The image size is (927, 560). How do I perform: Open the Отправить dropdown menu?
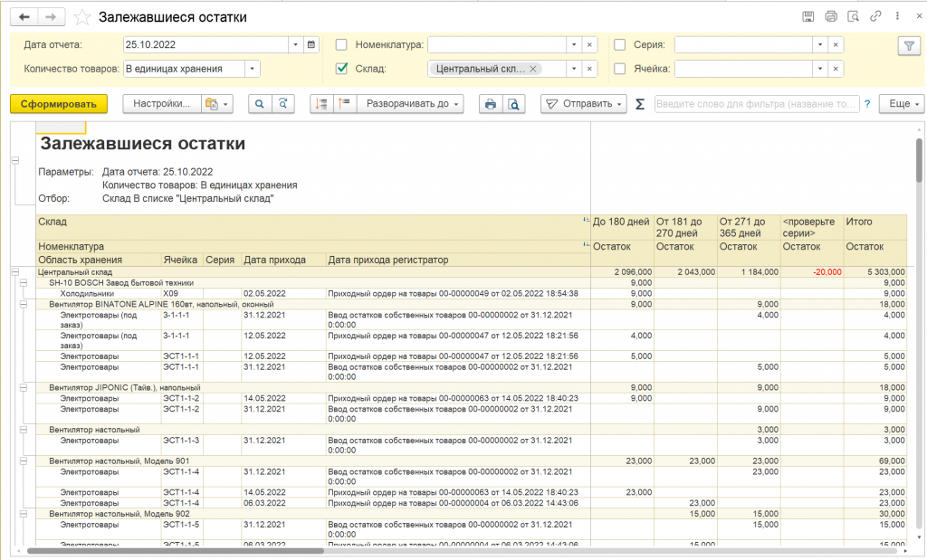pos(584,104)
